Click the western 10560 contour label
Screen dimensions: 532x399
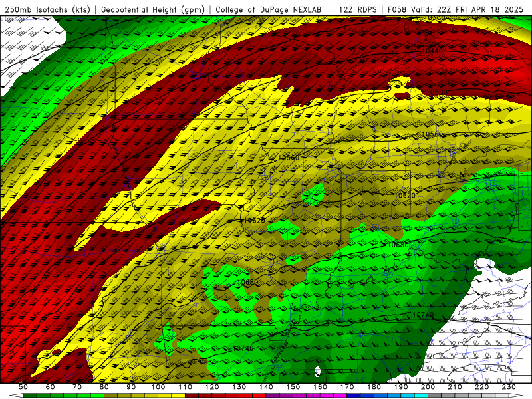(289, 158)
